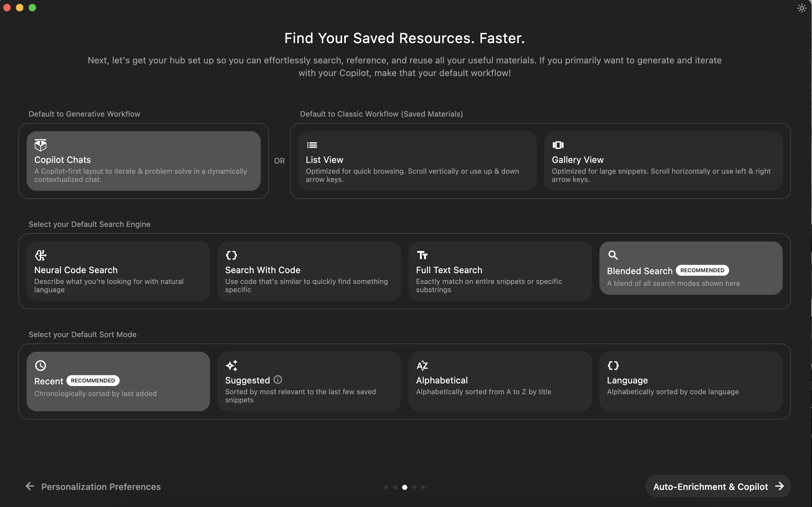The image size is (812, 507).
Task: Click the Copilot Chats cube icon
Action: [41, 145]
